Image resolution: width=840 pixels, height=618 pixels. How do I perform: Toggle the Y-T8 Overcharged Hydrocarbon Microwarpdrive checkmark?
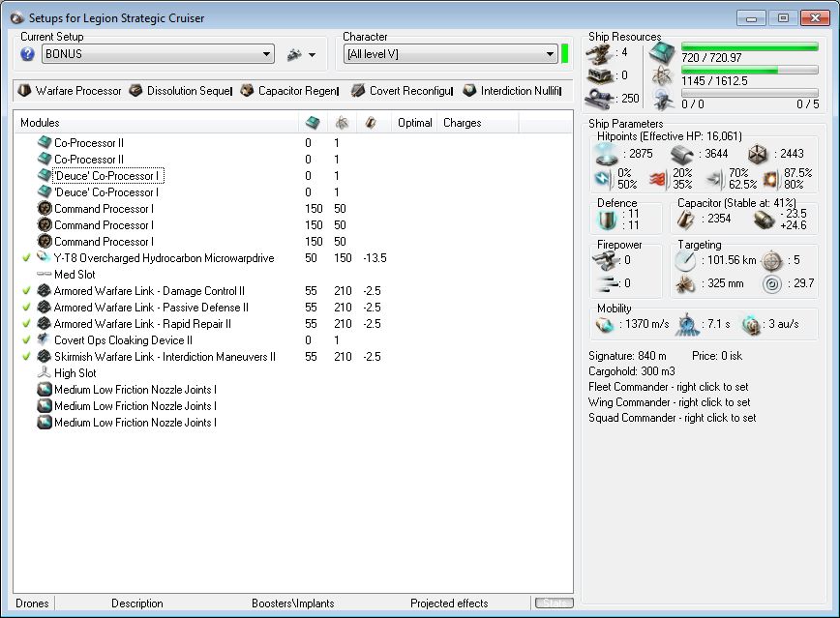26,258
